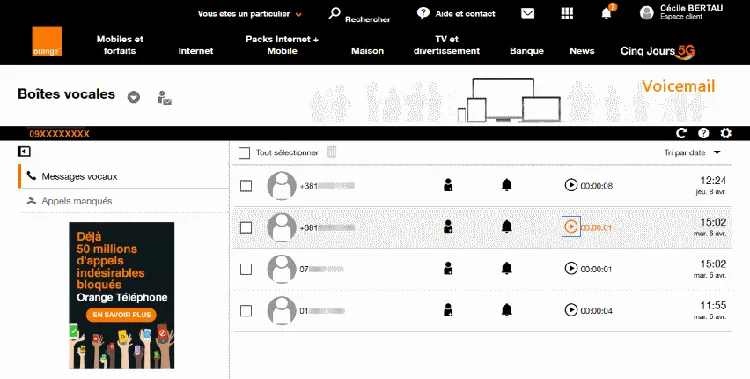The height and width of the screenshot is (379, 750).
Task: Delete selected messages trash icon
Action: [x=331, y=152]
